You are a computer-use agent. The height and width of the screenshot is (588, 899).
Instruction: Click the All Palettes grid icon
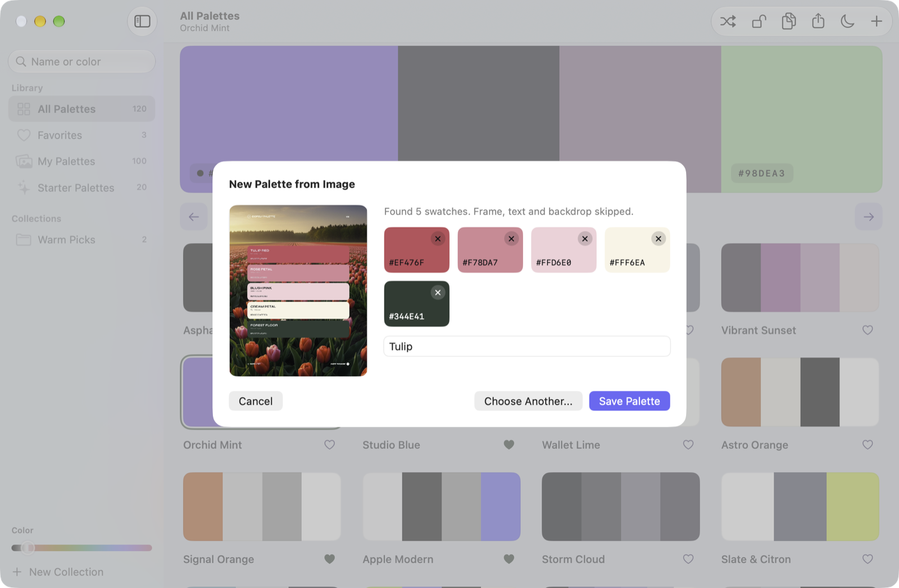[24, 109]
